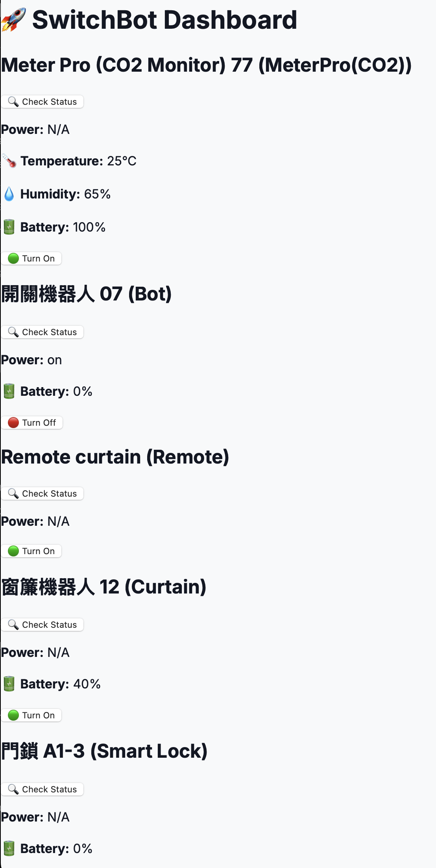Click the Curtain battery icon showing 40%
This screenshot has height=868, width=436.
point(9,684)
